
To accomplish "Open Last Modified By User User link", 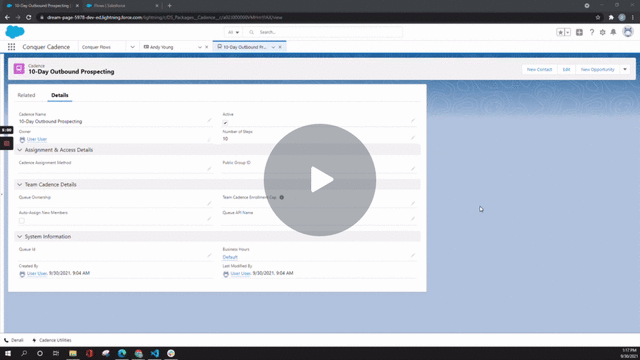I will [240, 273].
